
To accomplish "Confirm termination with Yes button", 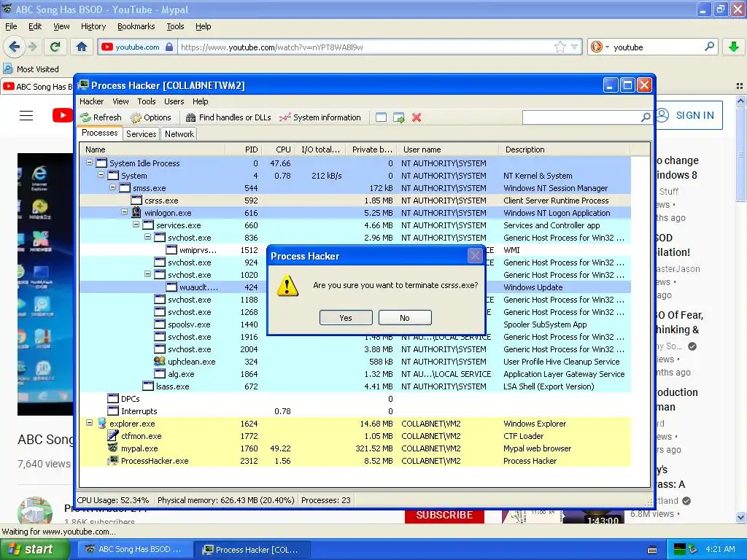I will (346, 318).
